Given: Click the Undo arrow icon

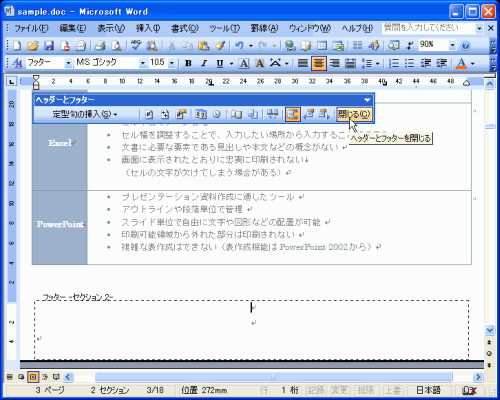Looking at the screenshot, I should pos(239,45).
